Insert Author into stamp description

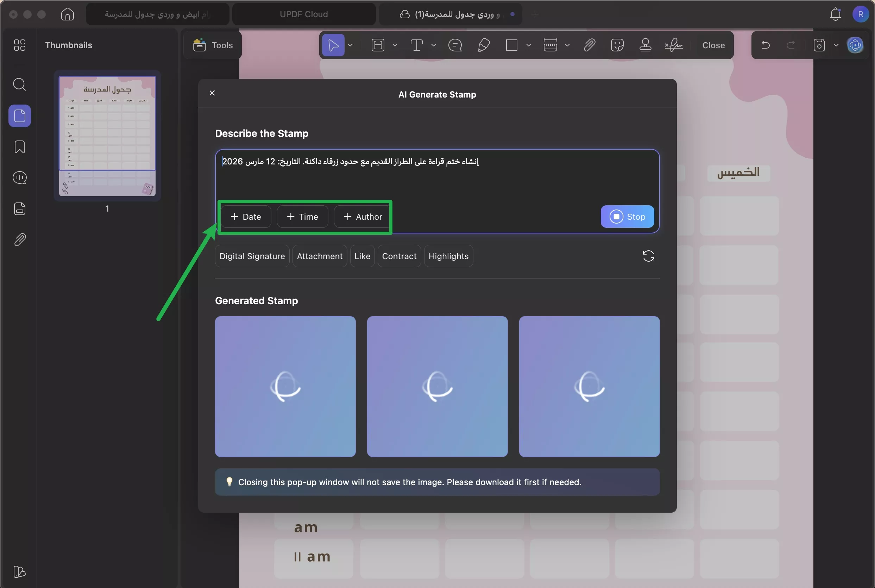pyautogui.click(x=363, y=217)
